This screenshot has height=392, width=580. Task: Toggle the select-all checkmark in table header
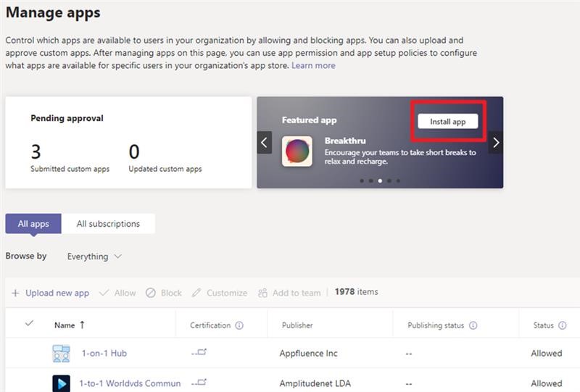coord(30,324)
